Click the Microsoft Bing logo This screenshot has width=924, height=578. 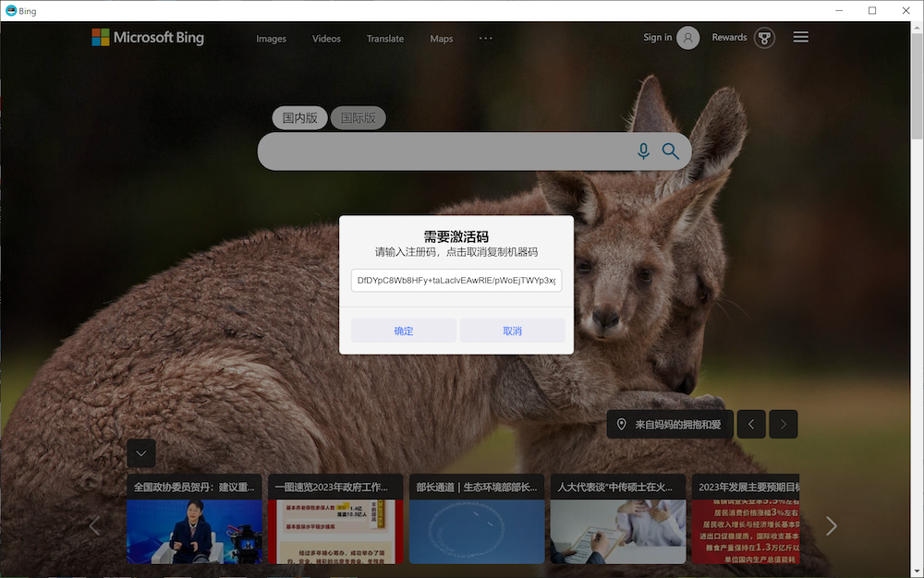[x=148, y=37]
